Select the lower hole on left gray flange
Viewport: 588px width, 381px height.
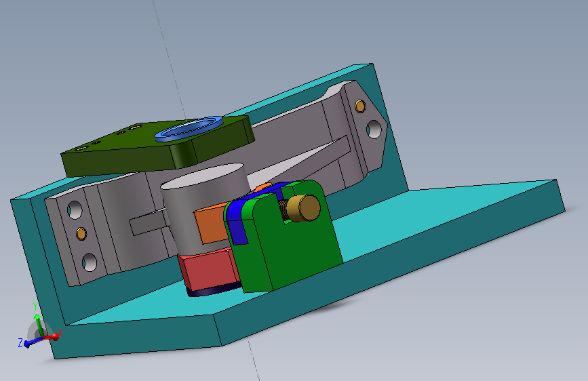click(90, 262)
